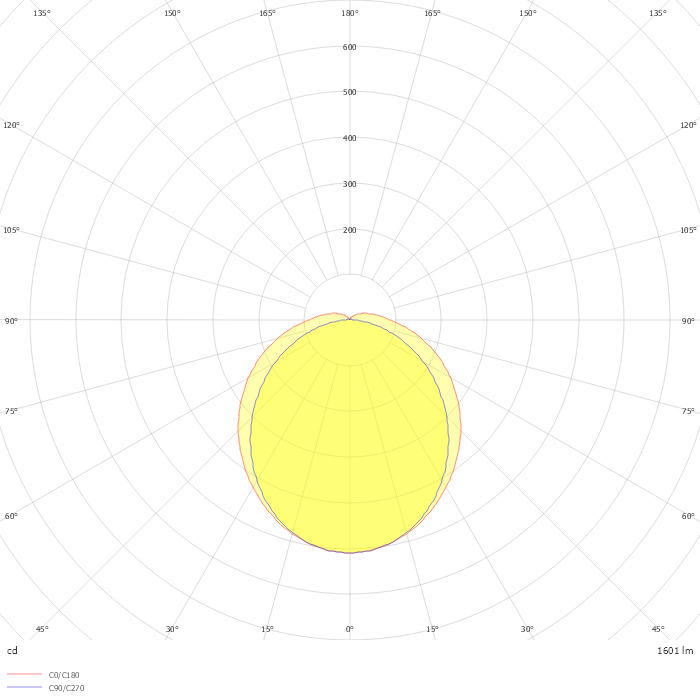Screen dimensions: 700x700
Task: Click the 500 intensity ring label
Action: point(350,92)
